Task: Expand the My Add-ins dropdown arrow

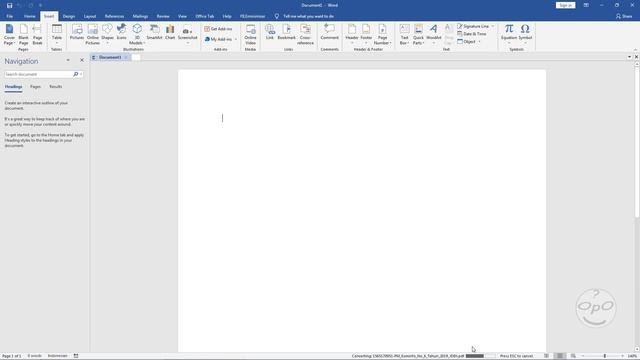Action: (x=236, y=39)
